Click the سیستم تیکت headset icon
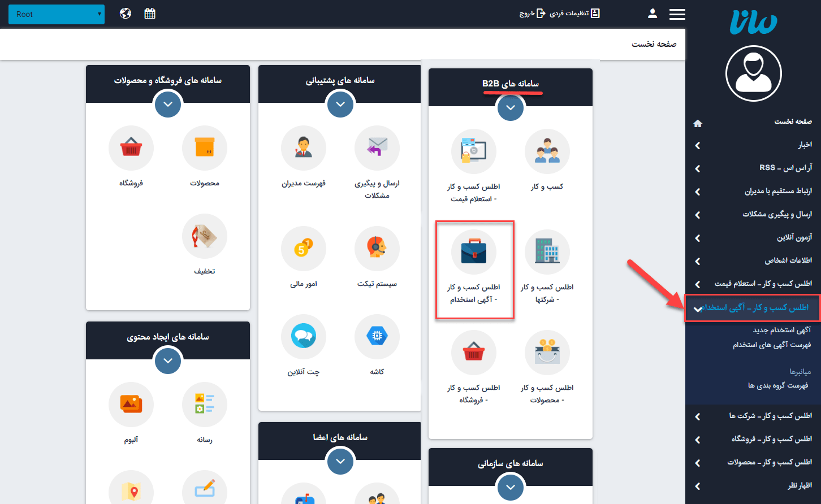 tap(377, 249)
